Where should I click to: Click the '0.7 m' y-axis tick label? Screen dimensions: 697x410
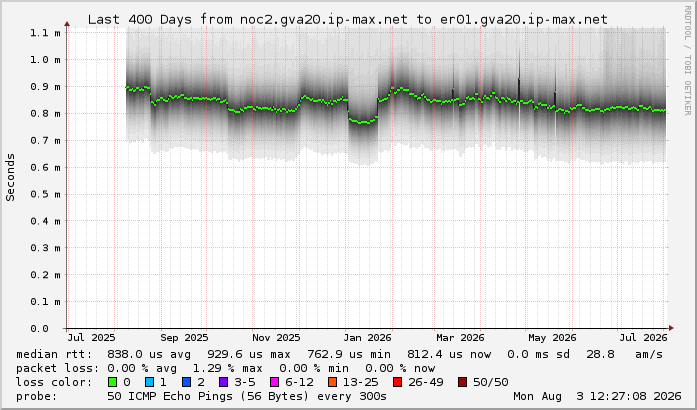(x=45, y=141)
